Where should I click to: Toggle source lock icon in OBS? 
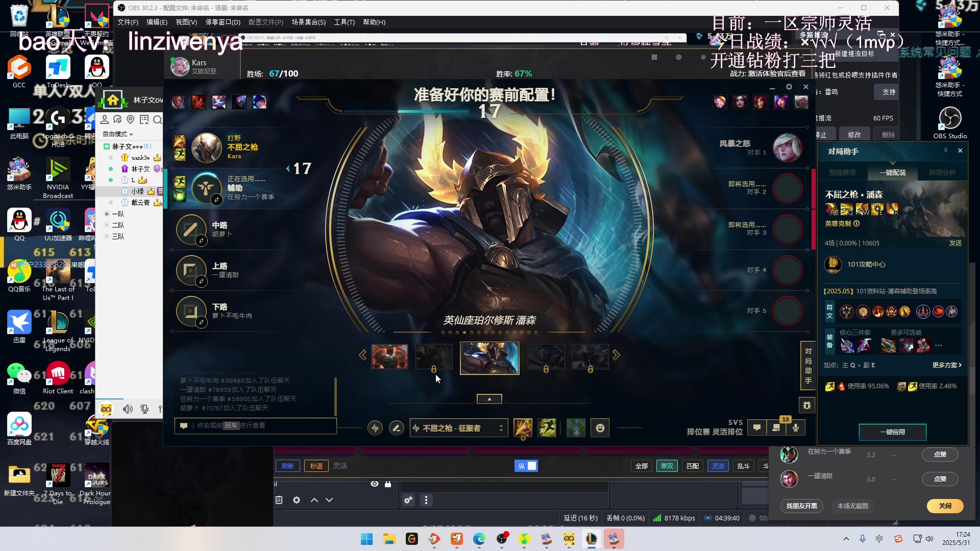coord(388,484)
